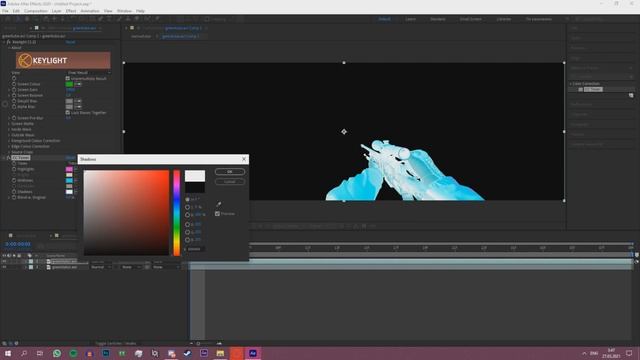Click the Despill Bias eyedropper icon
The width and height of the screenshot is (640, 360).
(x=78, y=101)
